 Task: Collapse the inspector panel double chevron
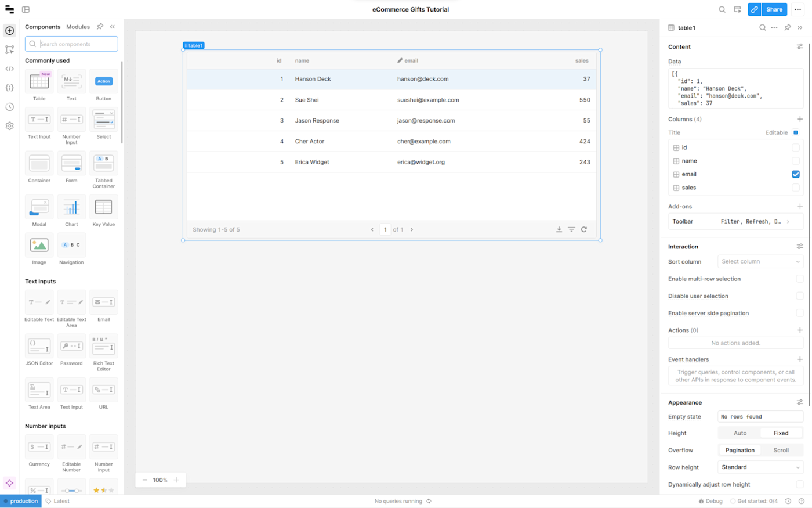800,28
